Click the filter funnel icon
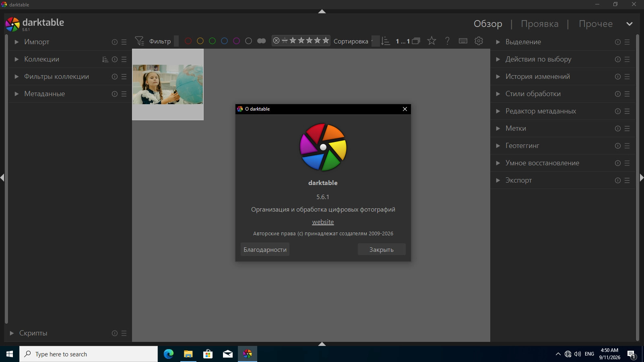This screenshot has width=644, height=362. pos(139,41)
